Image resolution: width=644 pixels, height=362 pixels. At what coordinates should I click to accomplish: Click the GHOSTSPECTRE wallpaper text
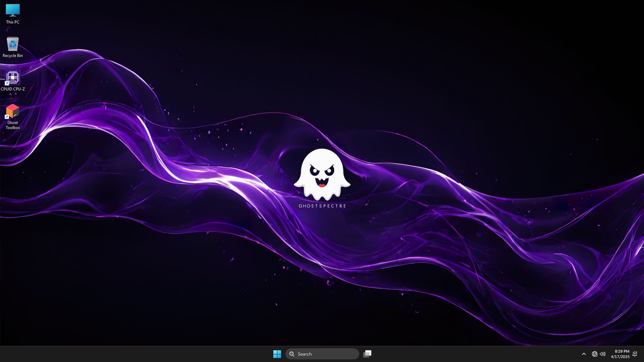tap(322, 206)
